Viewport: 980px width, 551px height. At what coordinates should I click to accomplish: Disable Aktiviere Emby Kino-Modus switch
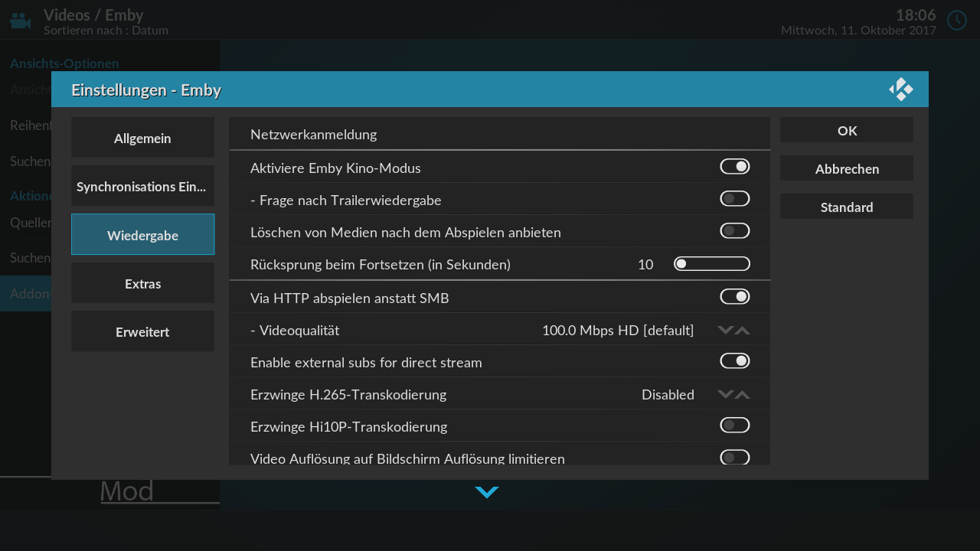pos(735,167)
